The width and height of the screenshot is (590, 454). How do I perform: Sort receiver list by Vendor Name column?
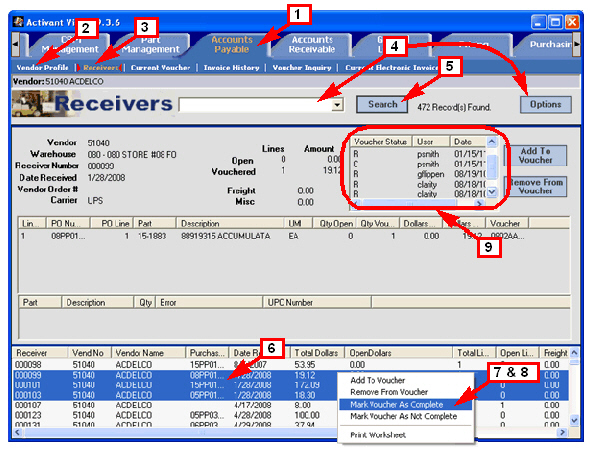pyautogui.click(x=149, y=353)
